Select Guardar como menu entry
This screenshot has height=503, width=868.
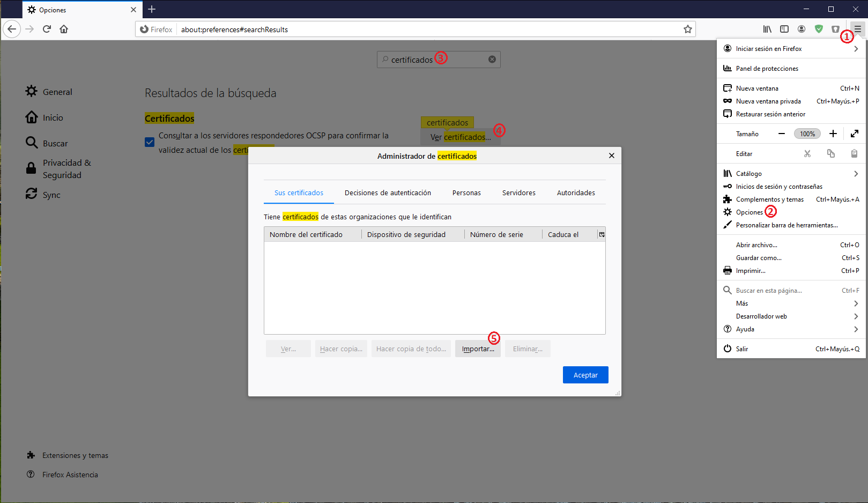(792, 258)
